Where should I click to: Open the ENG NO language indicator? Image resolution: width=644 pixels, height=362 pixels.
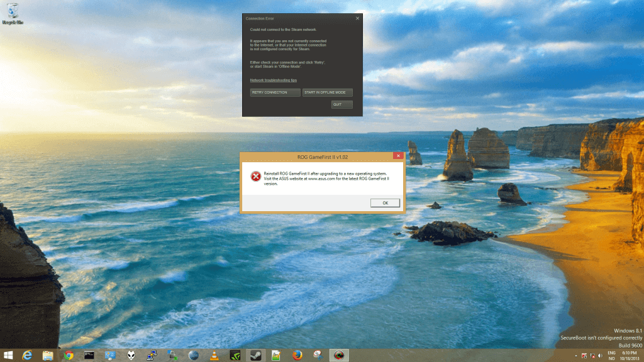[611, 356]
